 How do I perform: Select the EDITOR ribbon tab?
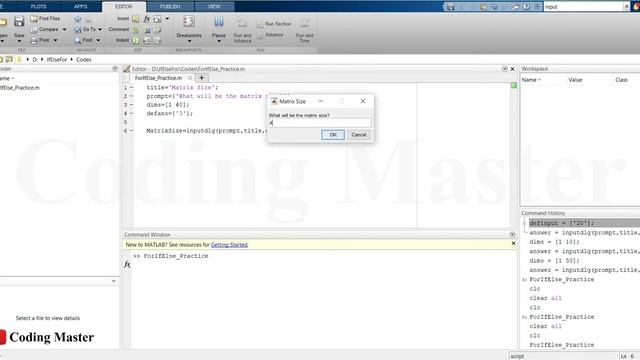tap(124, 7)
